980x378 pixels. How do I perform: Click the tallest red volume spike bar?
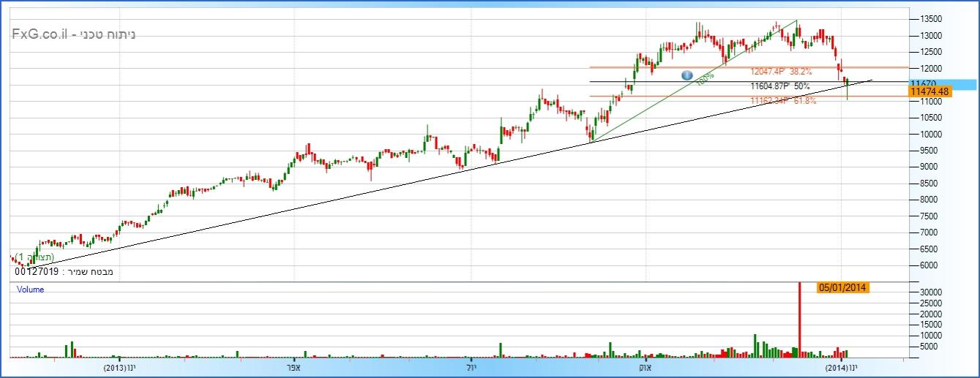tap(798, 320)
